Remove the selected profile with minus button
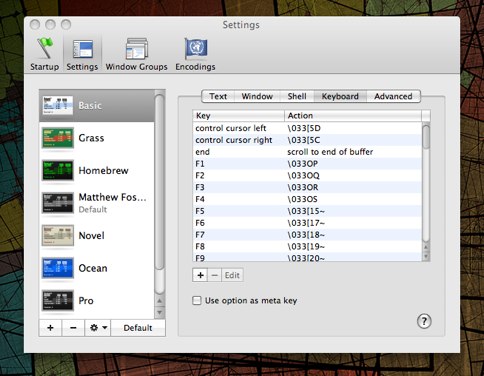This screenshot has height=376, width=484. (x=73, y=328)
